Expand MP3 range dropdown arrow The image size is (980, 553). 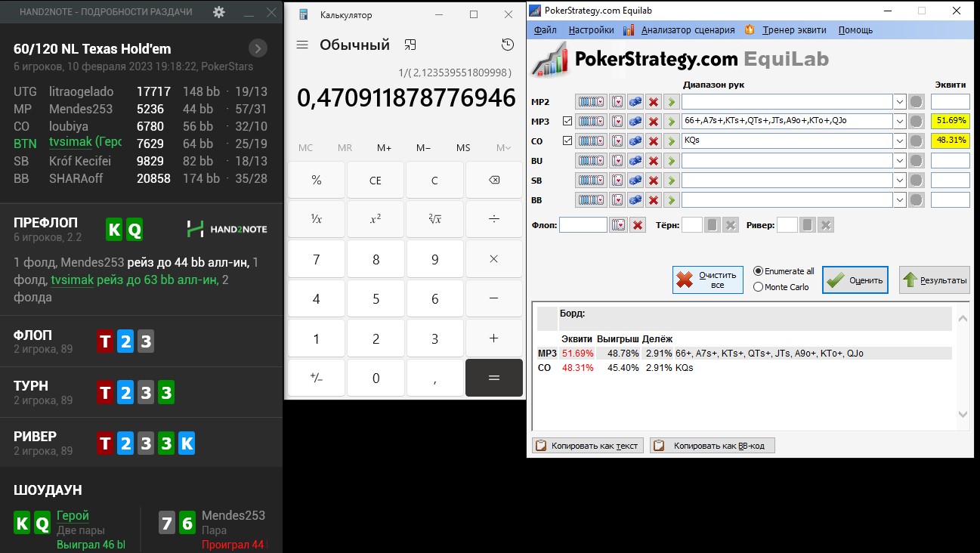[x=899, y=122]
